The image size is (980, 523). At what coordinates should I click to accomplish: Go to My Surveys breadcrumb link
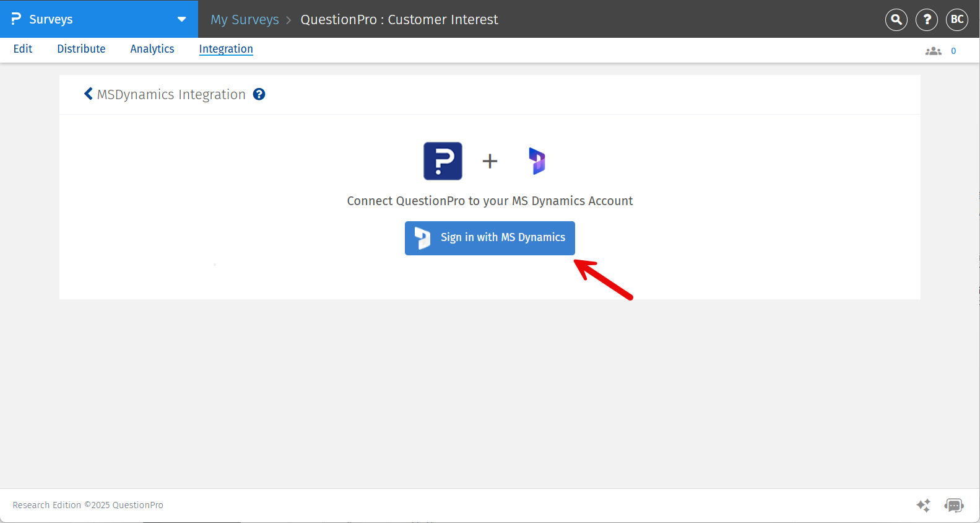(245, 20)
